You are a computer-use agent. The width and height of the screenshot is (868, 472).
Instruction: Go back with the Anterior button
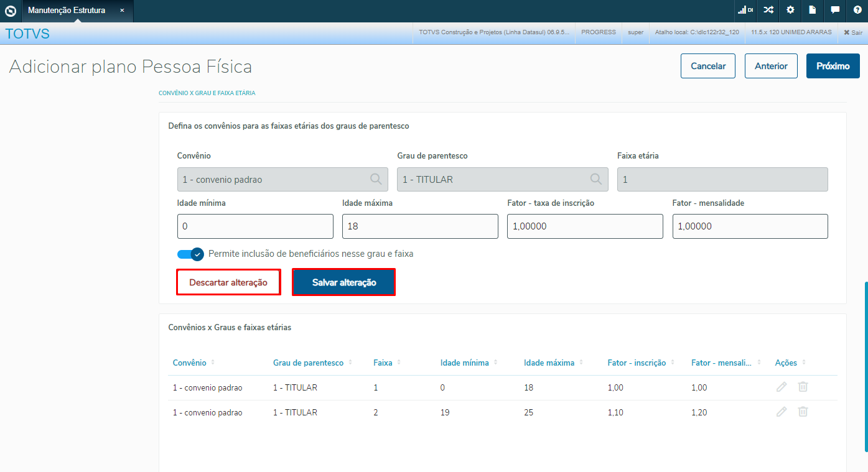[771, 66]
